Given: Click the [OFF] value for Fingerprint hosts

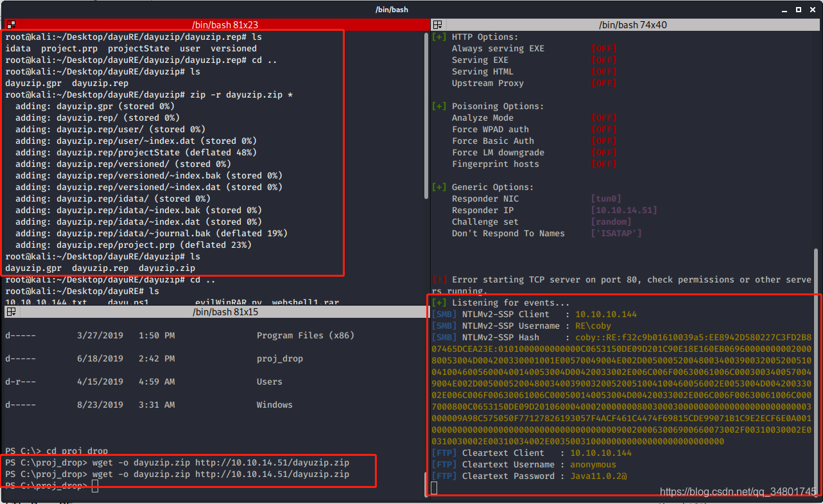Looking at the screenshot, I should tap(603, 164).
